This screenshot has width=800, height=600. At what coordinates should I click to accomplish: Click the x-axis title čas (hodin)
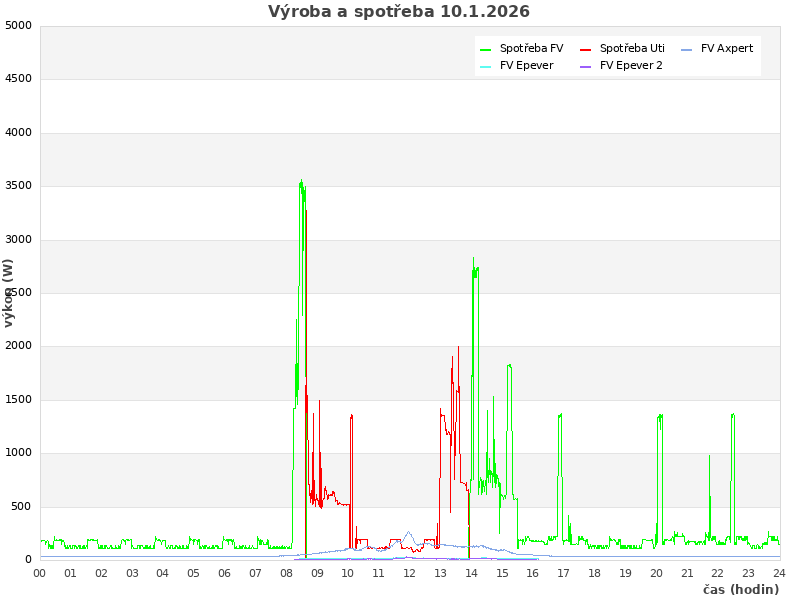tap(740, 590)
